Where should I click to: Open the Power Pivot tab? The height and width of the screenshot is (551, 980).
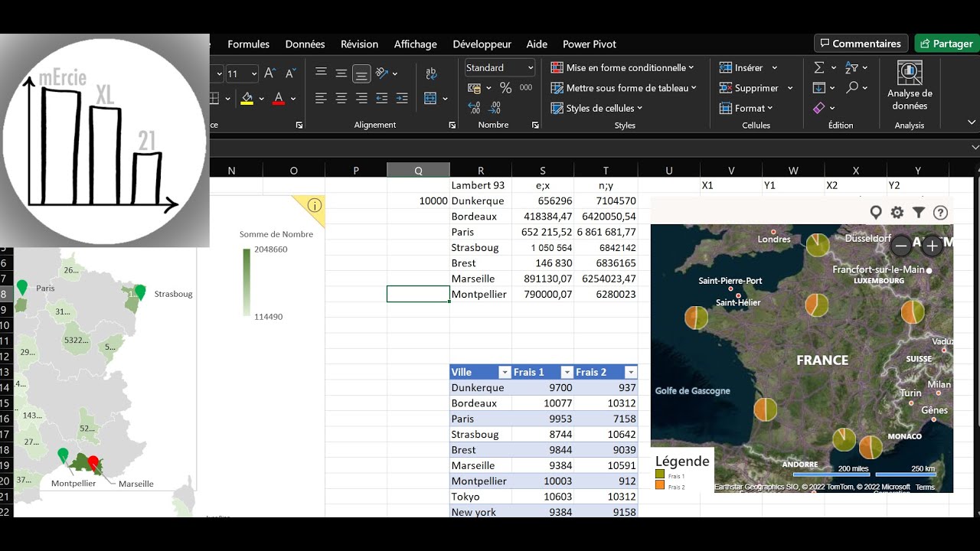coord(590,44)
